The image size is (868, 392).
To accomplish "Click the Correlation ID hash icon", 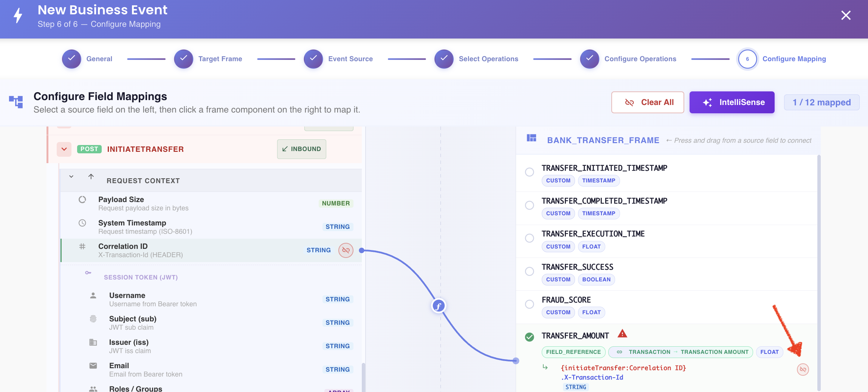I will [82, 246].
